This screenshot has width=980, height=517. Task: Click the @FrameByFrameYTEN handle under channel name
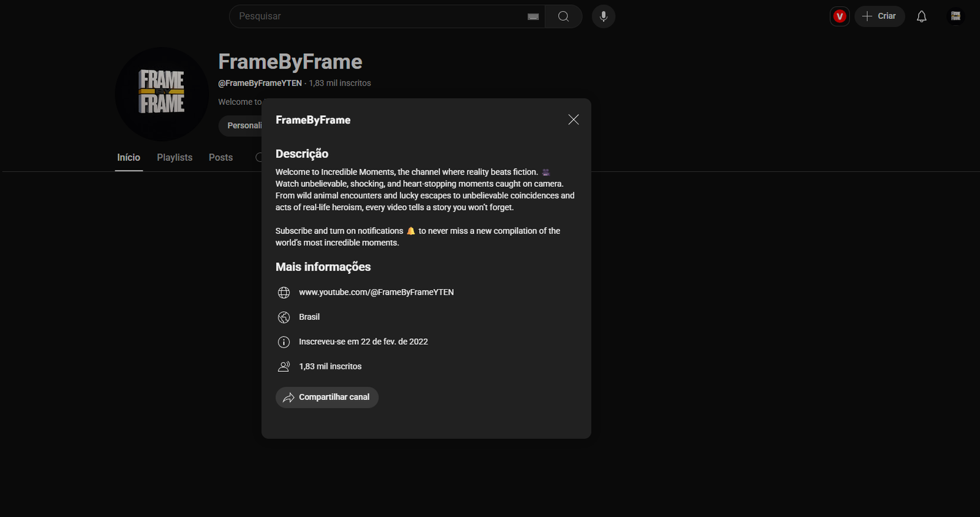[x=260, y=83]
